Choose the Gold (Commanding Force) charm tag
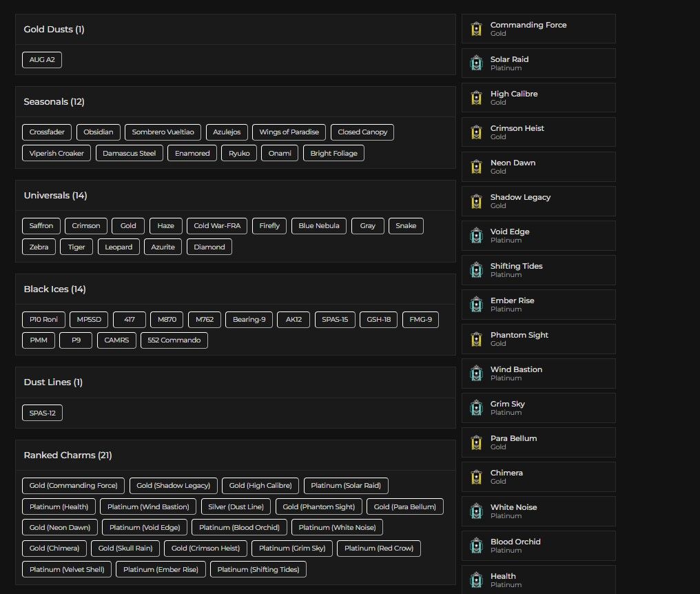 point(74,486)
